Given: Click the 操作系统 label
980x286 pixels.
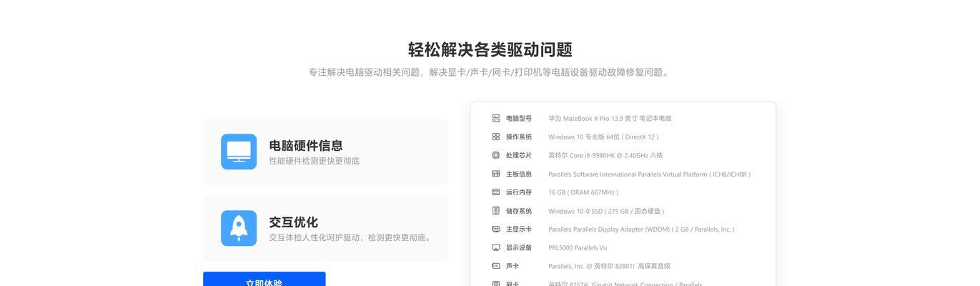Looking at the screenshot, I should [x=519, y=137].
